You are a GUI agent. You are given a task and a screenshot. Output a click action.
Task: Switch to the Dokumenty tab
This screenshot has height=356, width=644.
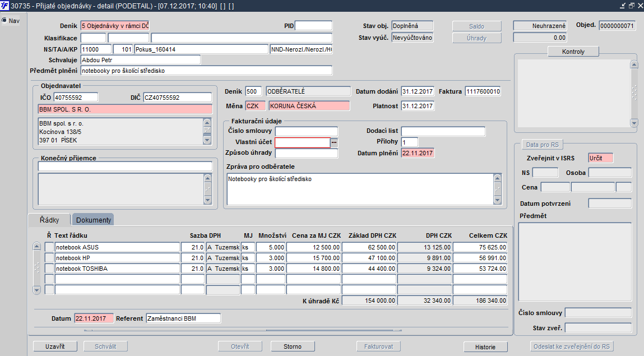(x=93, y=220)
